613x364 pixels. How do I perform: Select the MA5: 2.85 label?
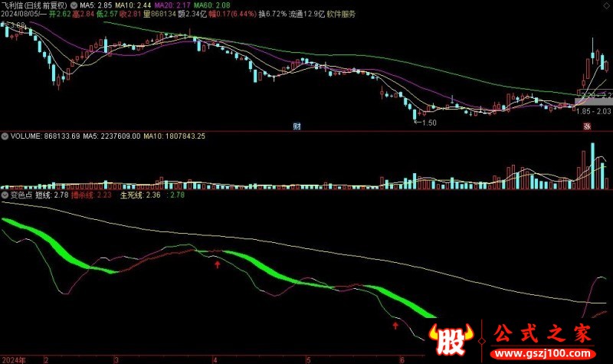point(96,5)
